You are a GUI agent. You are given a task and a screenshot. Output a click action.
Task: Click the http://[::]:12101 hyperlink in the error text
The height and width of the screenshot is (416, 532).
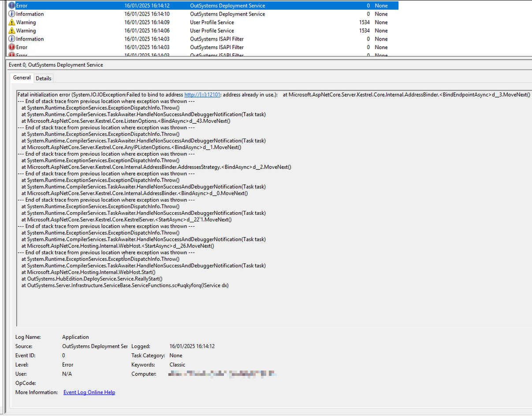[x=202, y=94]
